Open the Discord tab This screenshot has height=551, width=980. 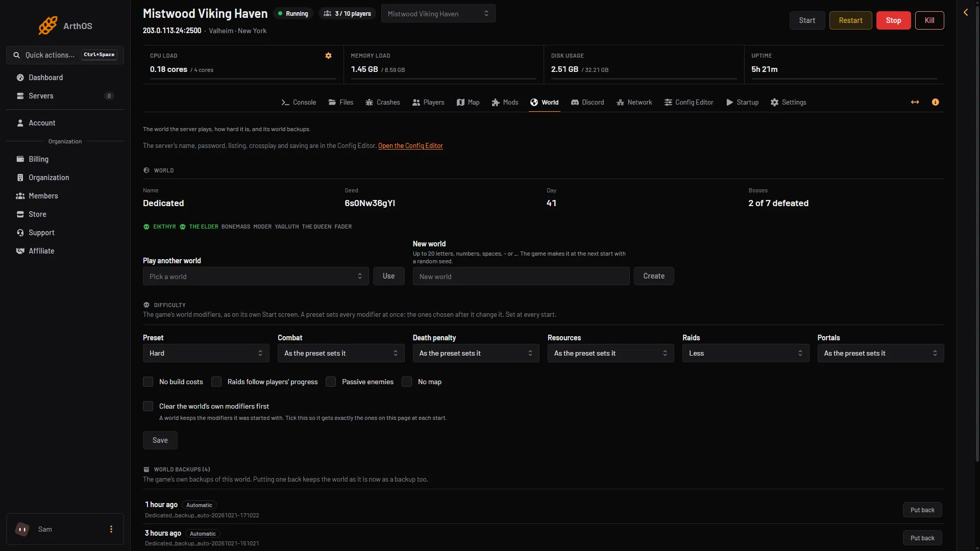pyautogui.click(x=587, y=102)
